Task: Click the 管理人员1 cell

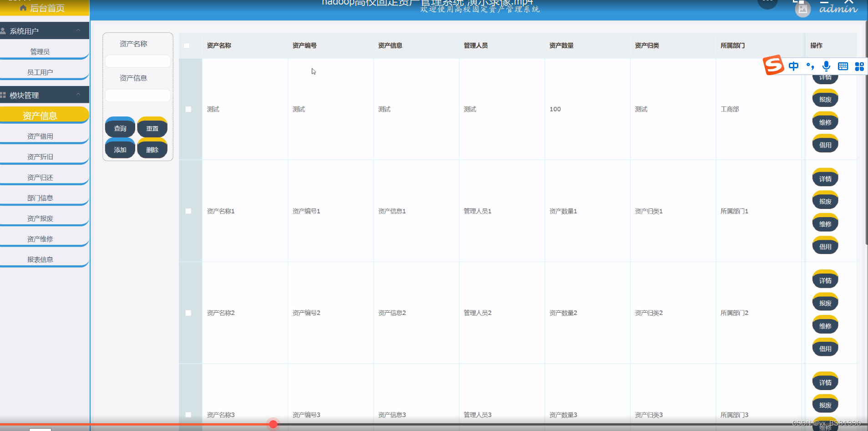Action: pos(477,211)
